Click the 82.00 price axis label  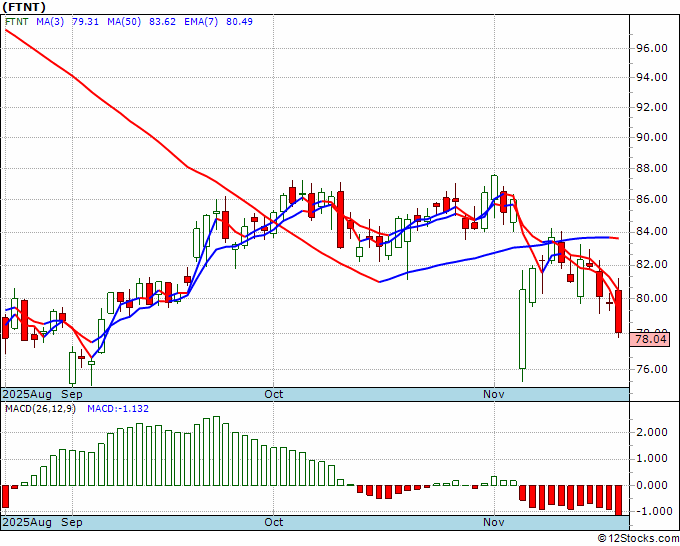652,265
